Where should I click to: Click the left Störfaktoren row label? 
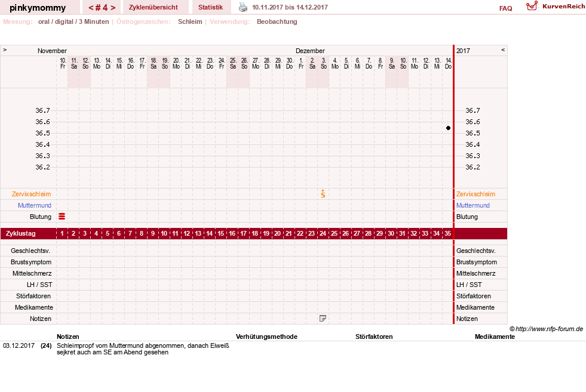(x=33, y=296)
